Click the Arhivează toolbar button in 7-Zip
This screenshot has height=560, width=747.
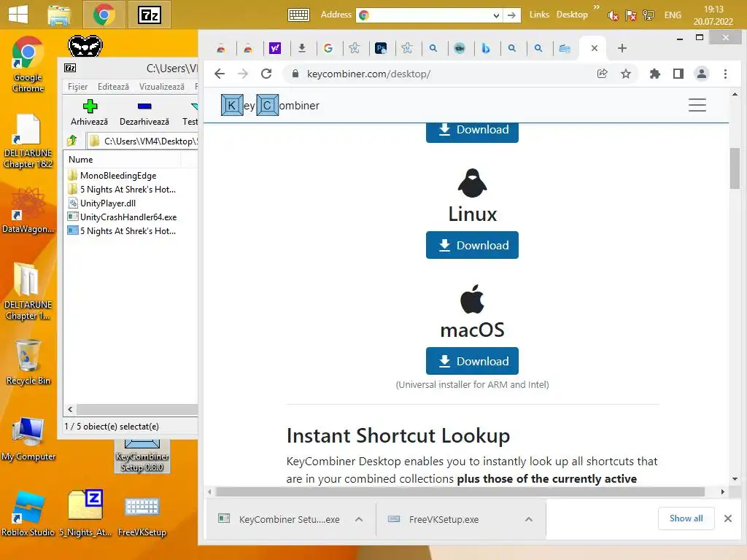pos(89,112)
